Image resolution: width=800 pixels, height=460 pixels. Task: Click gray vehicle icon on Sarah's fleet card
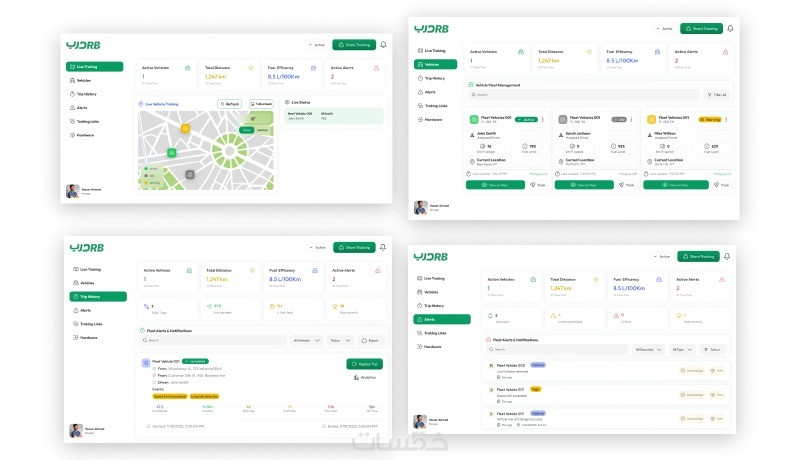(x=563, y=119)
